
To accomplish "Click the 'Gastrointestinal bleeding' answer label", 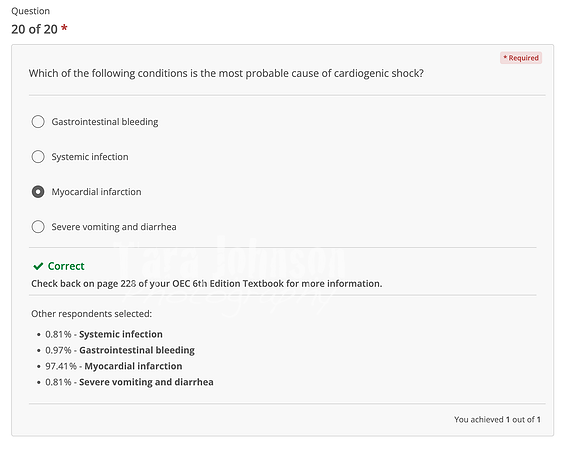I will click(105, 122).
